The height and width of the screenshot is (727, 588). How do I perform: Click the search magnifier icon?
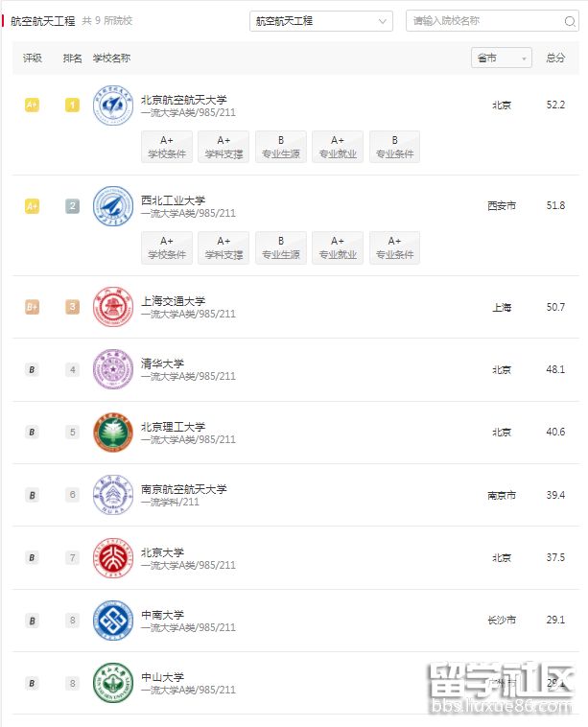click(570, 21)
